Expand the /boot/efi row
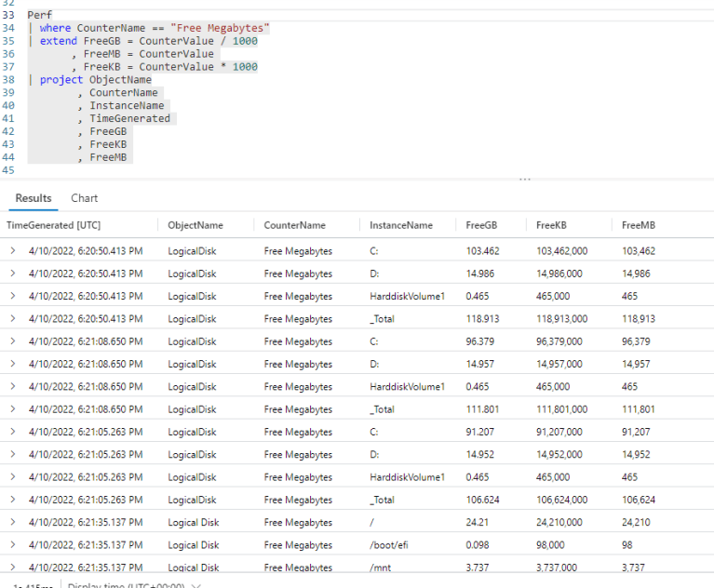Image resolution: width=714 pixels, height=588 pixels. tap(13, 545)
